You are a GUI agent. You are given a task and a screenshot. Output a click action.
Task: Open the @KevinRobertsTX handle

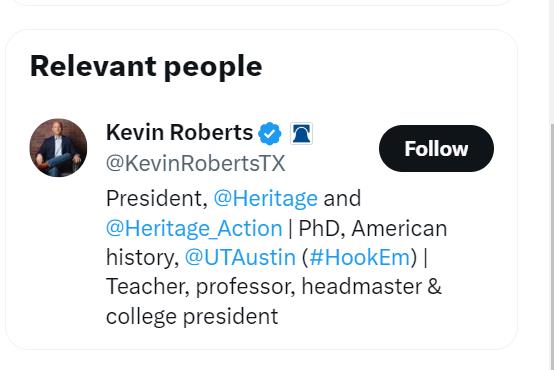click(x=195, y=163)
